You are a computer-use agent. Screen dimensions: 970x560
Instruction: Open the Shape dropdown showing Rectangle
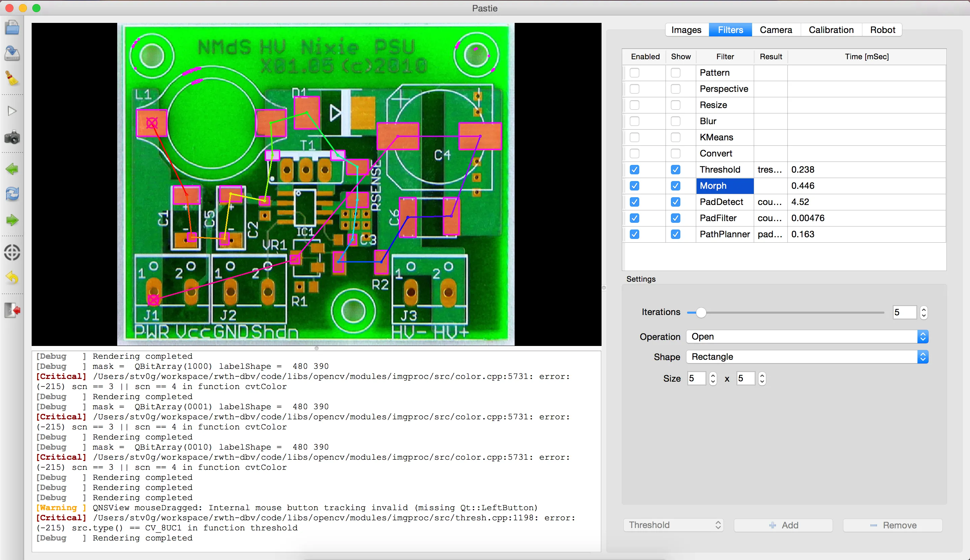point(807,357)
